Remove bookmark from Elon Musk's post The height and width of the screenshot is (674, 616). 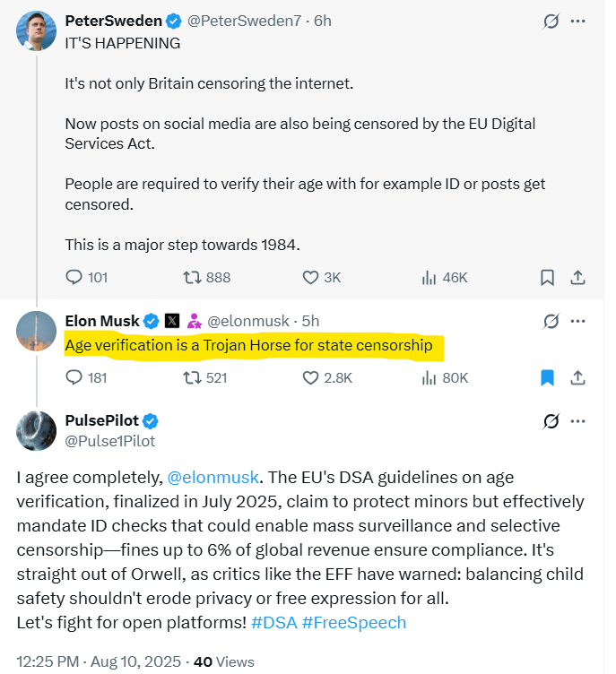(547, 378)
